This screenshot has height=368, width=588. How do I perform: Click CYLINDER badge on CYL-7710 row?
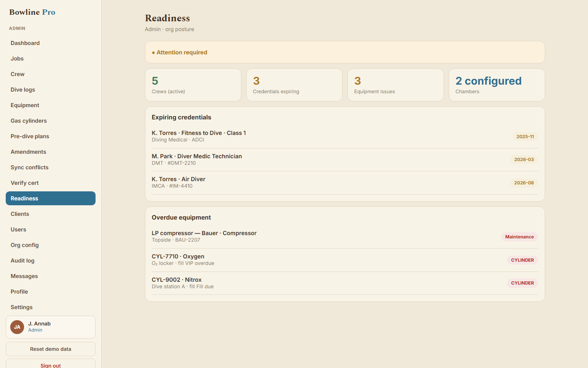(x=523, y=260)
